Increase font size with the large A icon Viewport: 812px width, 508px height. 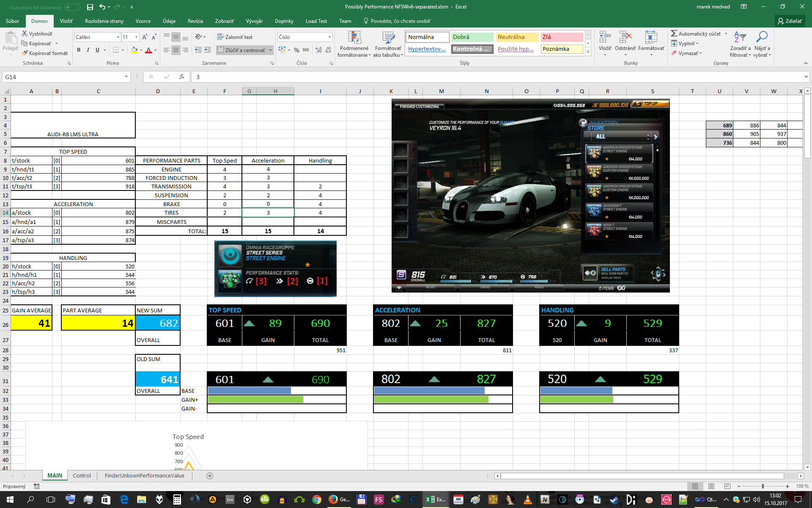point(145,37)
